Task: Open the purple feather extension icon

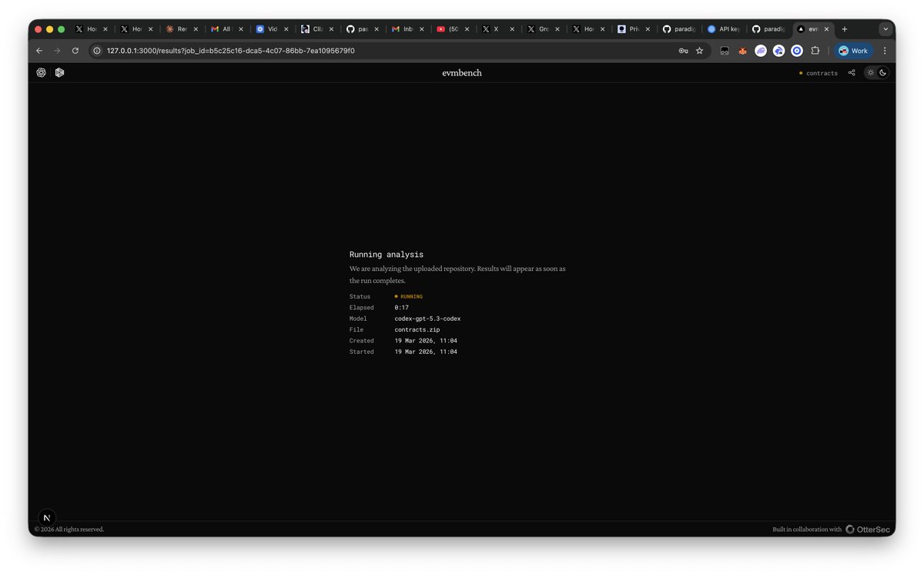Action: coord(761,51)
